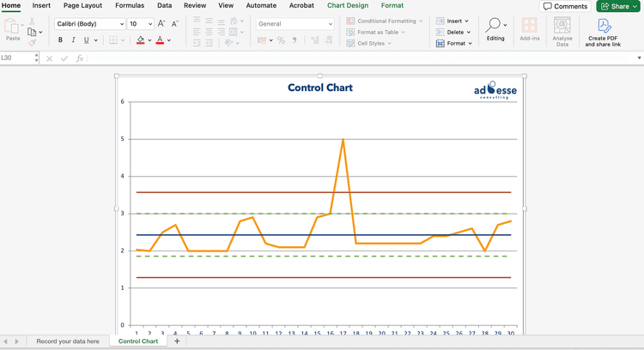Viewport: 644px width, 350px height.
Task: Click the Cut scissors icon
Action: [x=32, y=21]
